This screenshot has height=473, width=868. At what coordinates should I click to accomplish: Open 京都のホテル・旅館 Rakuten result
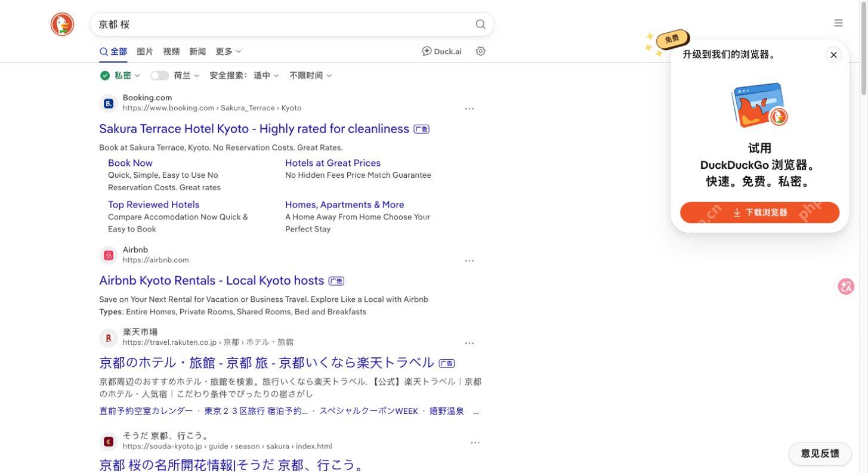tap(267, 363)
